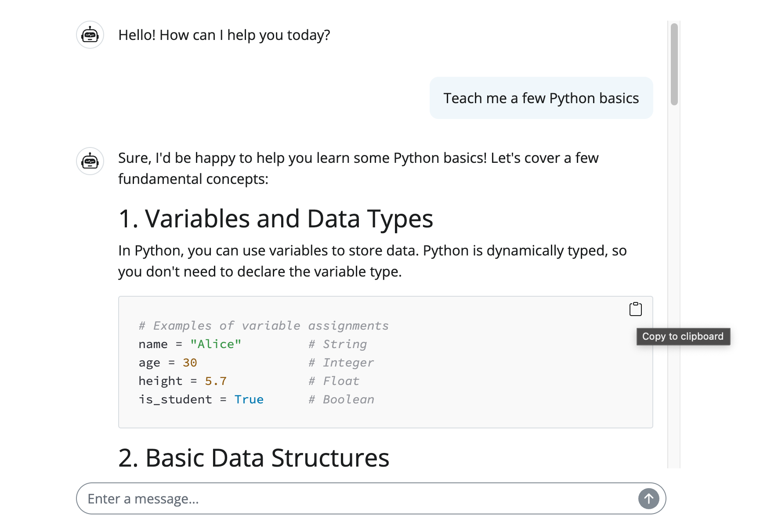Viewport: 760px width, 532px height.
Task: Select the user bubble 'Teach me a few Python basics'
Action: (x=541, y=98)
